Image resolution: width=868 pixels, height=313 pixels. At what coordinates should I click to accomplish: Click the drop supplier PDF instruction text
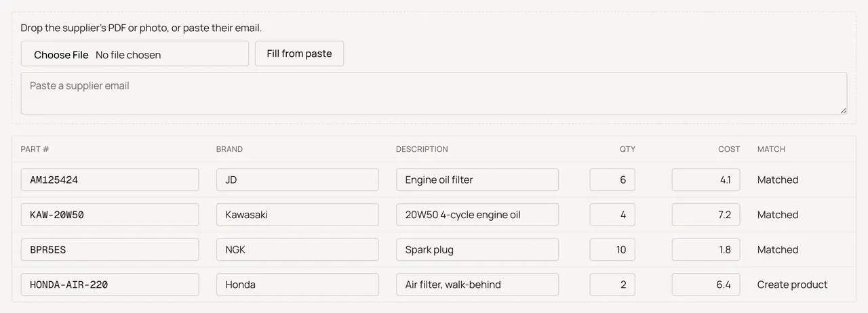click(141, 28)
